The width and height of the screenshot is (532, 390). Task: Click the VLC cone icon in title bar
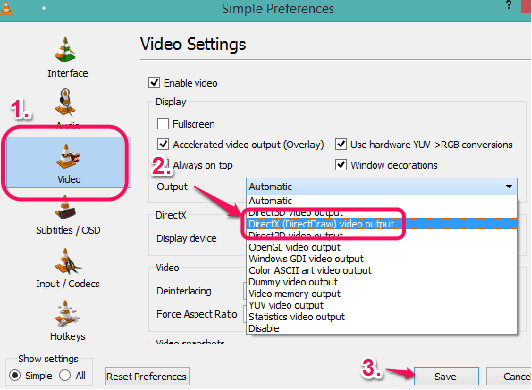(x=6, y=7)
